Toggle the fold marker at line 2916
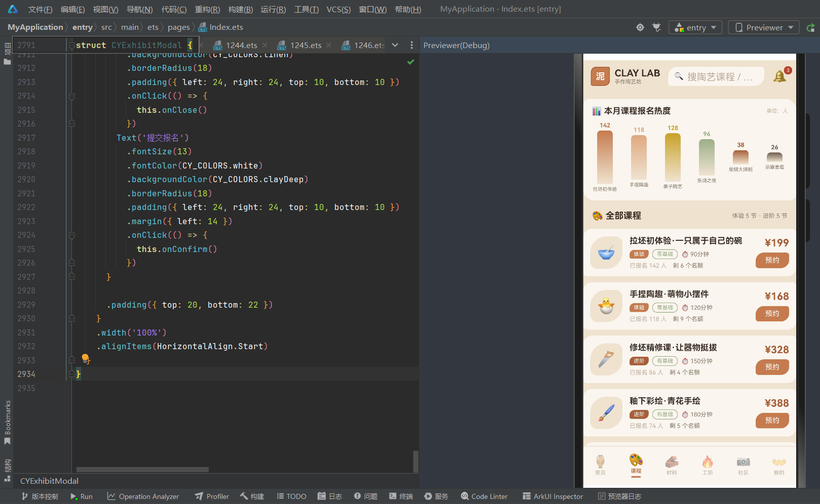Viewport: 820px width, 504px height. (x=72, y=123)
